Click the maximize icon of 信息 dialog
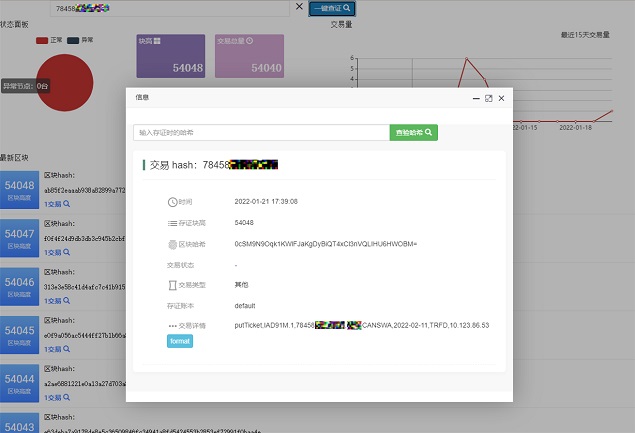The image size is (635, 433). [x=488, y=98]
